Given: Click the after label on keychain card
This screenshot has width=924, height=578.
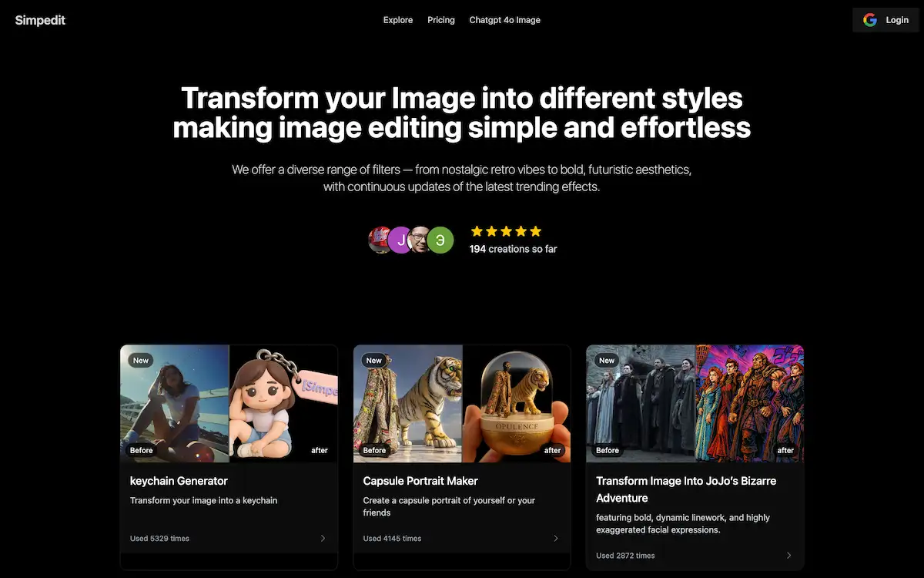Looking at the screenshot, I should [x=320, y=450].
